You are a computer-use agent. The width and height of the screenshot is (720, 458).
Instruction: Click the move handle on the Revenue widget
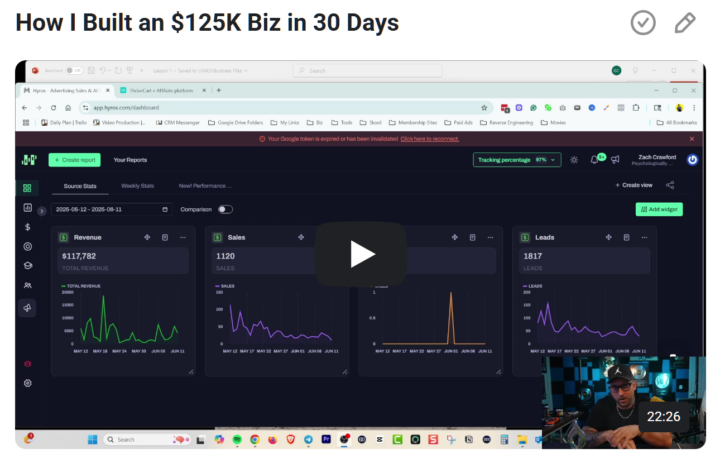click(x=147, y=237)
